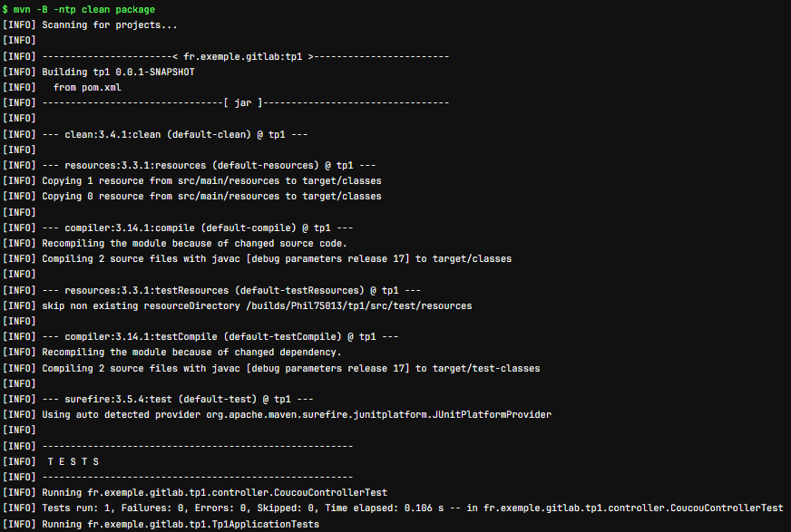
Task: Click the "resources:3.3.1:testResources" goal line
Action: coord(231,290)
